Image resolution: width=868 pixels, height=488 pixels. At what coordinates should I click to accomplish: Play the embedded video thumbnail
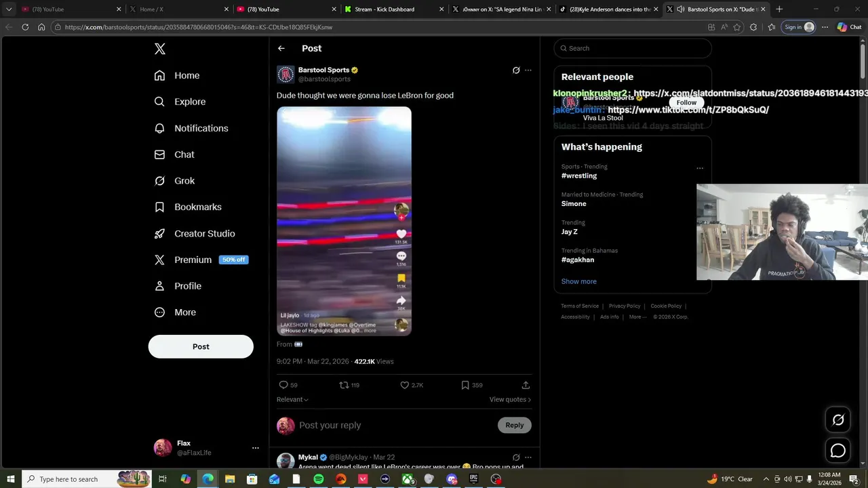tap(344, 221)
